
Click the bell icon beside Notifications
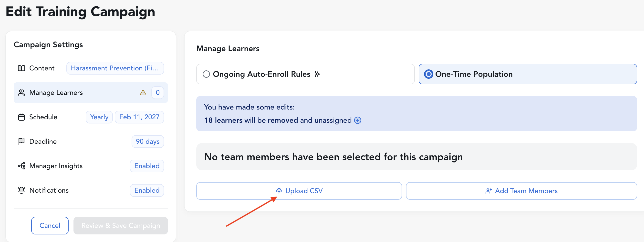point(21,190)
